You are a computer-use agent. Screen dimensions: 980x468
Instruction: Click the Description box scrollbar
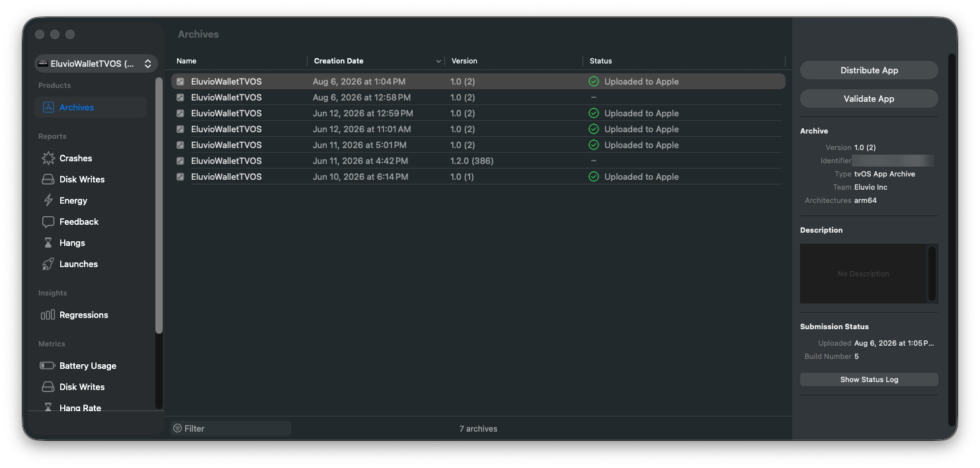[932, 274]
